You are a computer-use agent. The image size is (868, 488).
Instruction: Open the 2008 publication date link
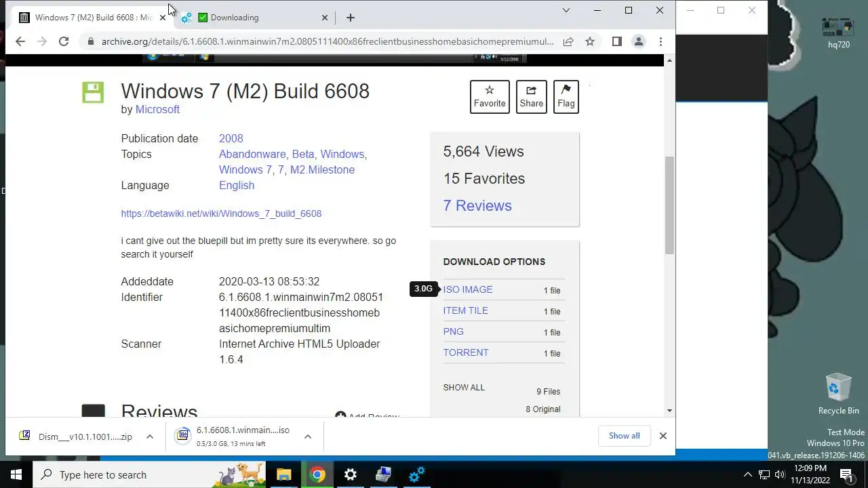coord(231,138)
